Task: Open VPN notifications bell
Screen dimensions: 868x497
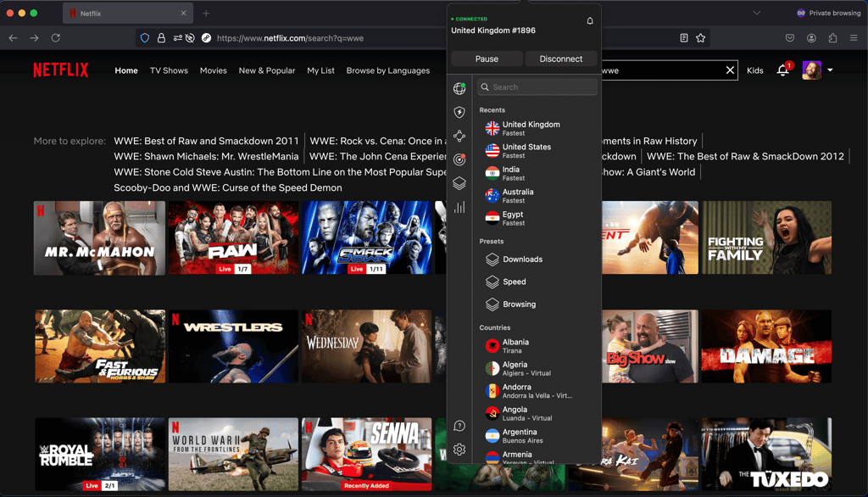Action: [x=590, y=20]
